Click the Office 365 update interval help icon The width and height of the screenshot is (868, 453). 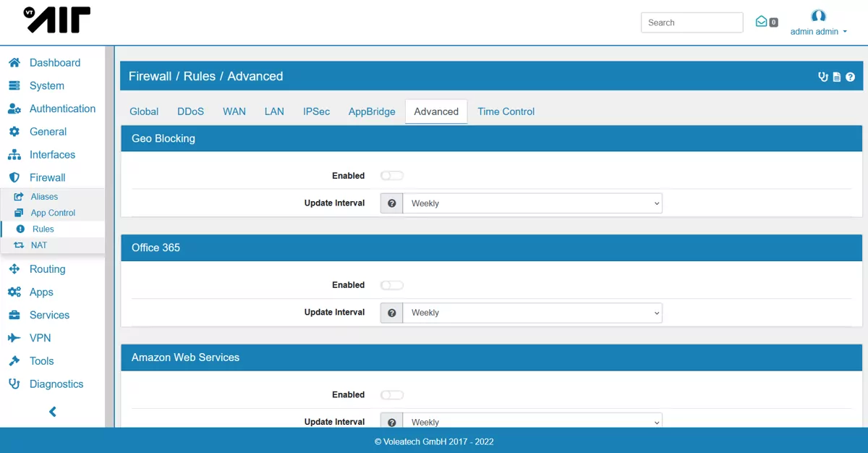click(x=391, y=313)
